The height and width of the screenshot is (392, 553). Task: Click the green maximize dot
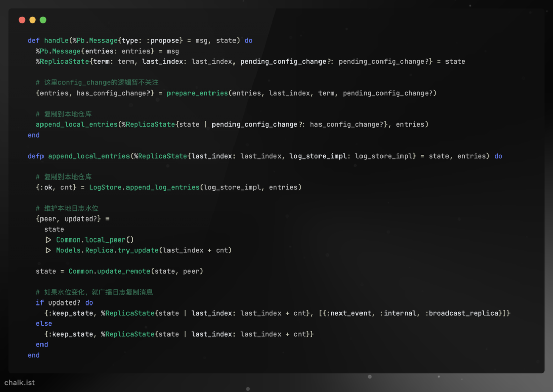click(x=43, y=20)
